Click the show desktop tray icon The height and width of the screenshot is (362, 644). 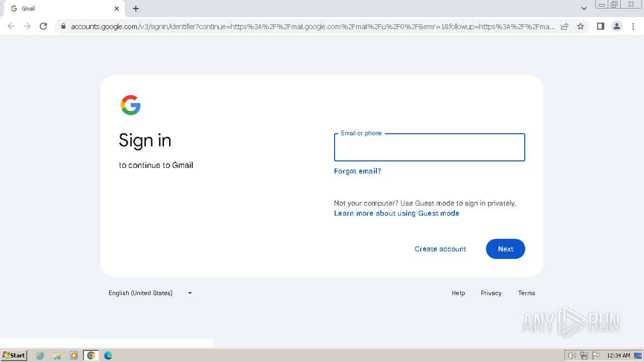pyautogui.click(x=638, y=355)
